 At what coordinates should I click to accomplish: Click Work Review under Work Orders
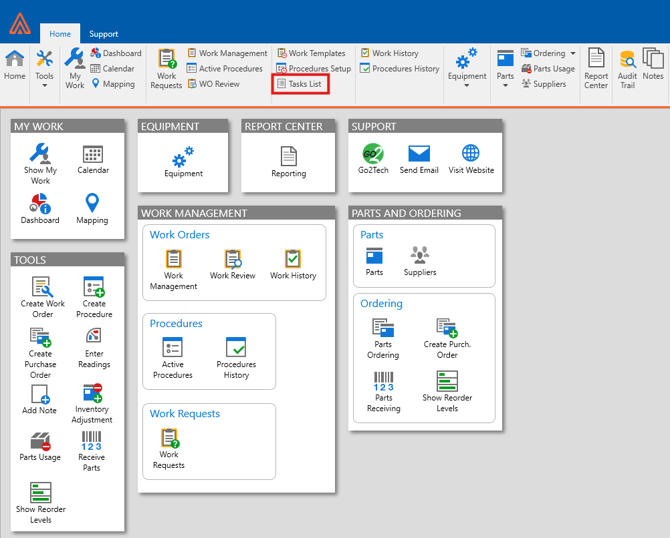233,260
